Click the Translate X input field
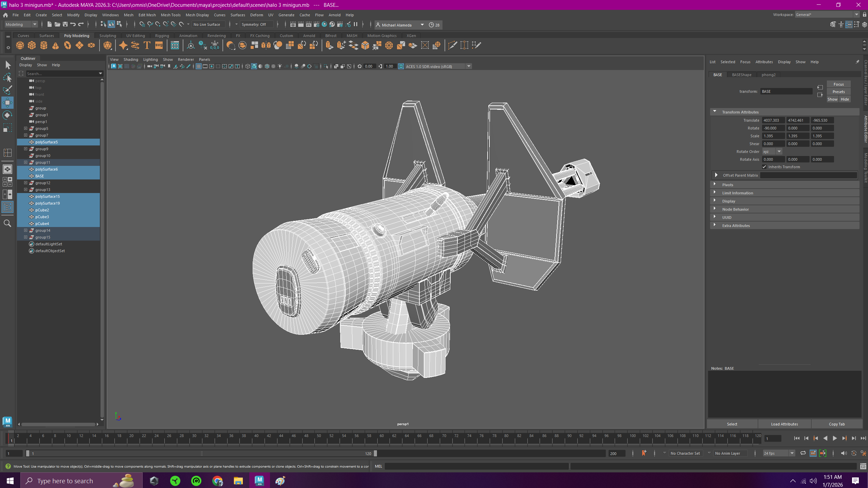This screenshot has height=488, width=868. coord(773,120)
